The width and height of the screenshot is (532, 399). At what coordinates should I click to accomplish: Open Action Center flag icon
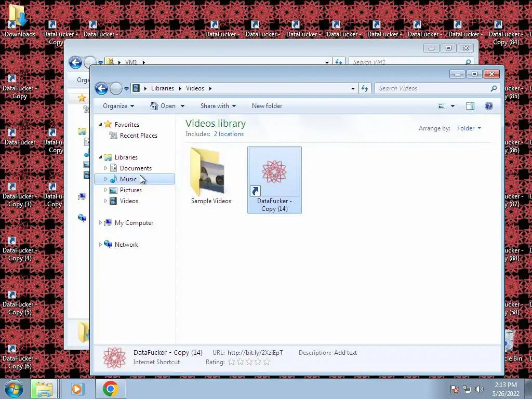click(454, 389)
